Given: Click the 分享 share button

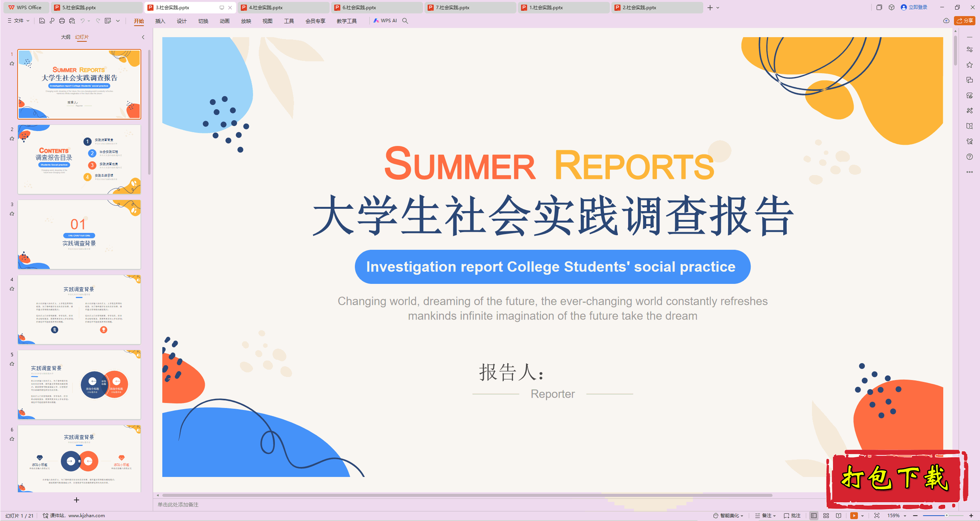Looking at the screenshot, I should pos(965,21).
